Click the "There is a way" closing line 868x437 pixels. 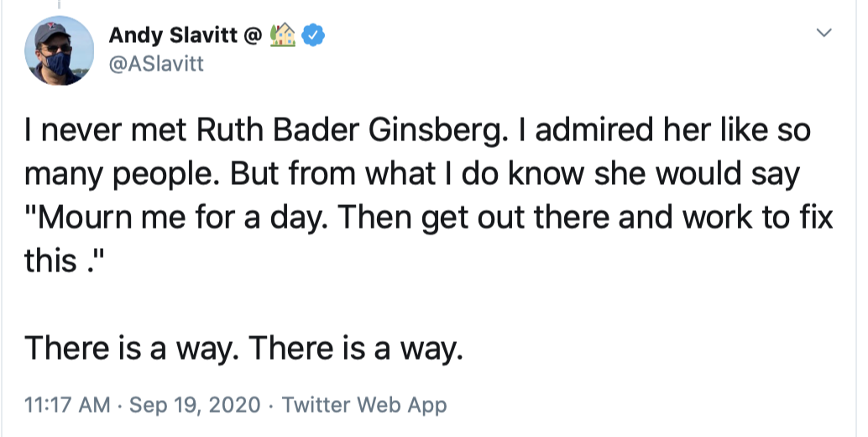pyautogui.click(x=243, y=347)
